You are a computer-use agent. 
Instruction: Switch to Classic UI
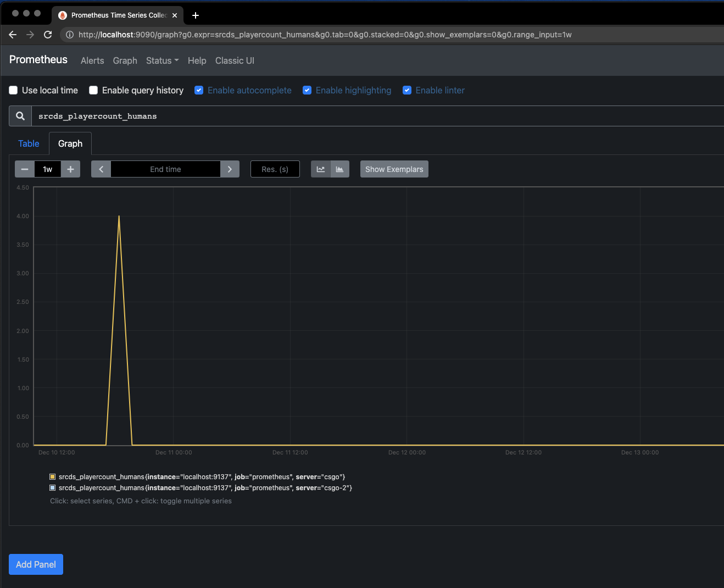[235, 60]
